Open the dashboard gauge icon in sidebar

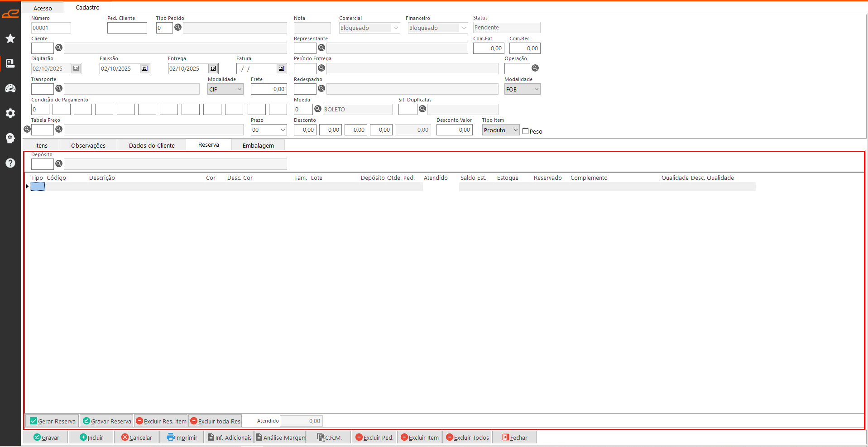click(10, 88)
